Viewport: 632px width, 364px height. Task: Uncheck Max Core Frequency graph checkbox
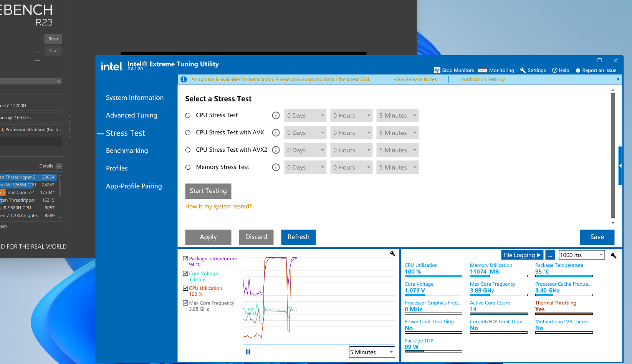(185, 303)
